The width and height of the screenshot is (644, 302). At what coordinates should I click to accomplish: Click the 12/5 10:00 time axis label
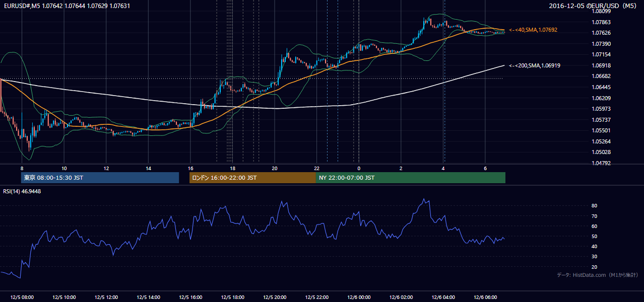pos(64,297)
